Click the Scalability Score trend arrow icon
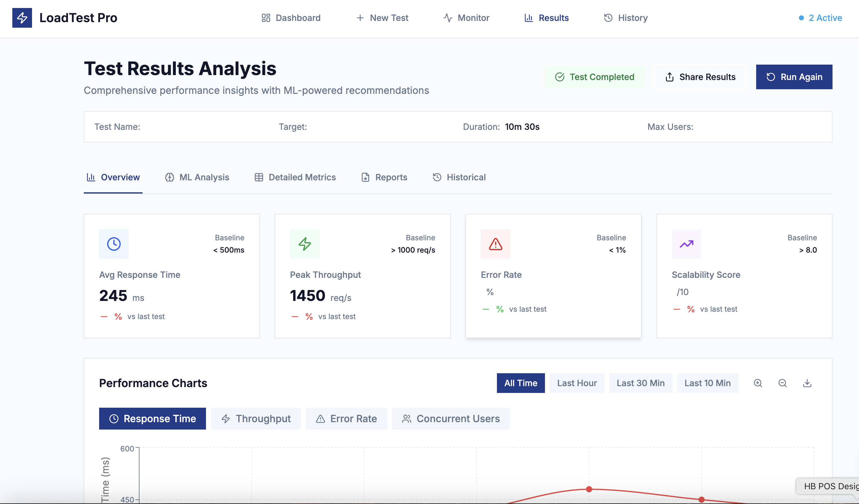859x504 pixels. click(686, 244)
